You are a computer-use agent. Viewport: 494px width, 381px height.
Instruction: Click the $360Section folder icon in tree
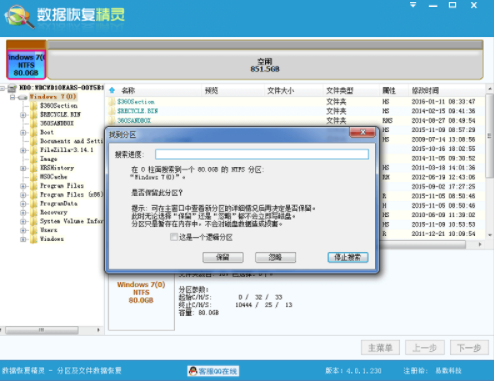[x=34, y=106]
